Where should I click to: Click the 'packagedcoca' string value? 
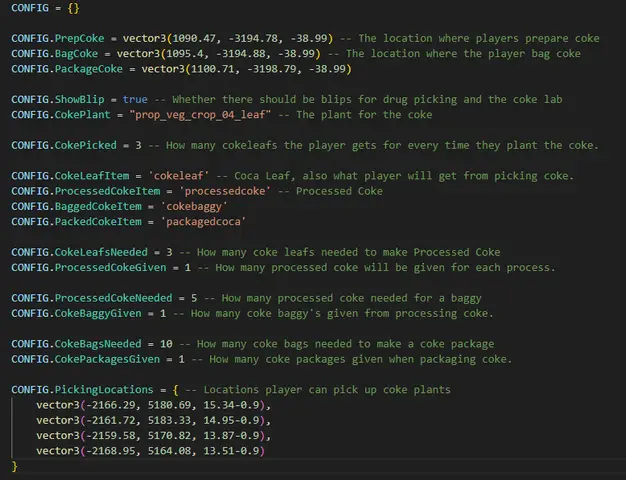203,221
